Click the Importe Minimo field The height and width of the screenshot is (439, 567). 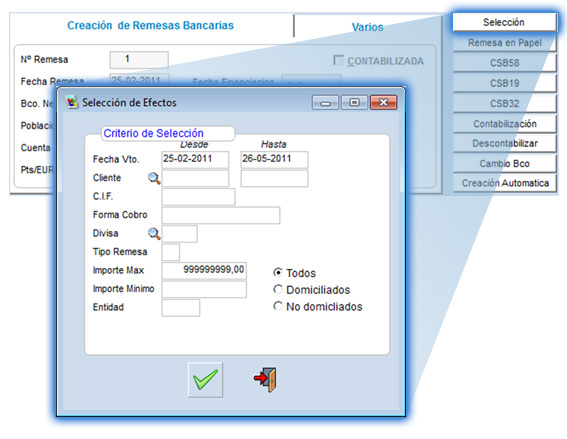pos(204,289)
